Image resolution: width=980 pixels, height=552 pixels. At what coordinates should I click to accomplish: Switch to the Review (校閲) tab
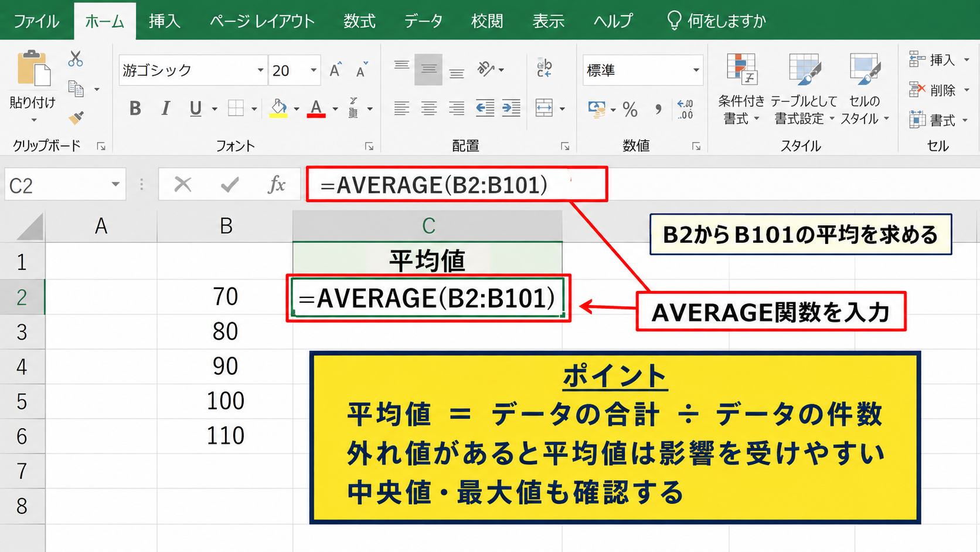pos(487,21)
